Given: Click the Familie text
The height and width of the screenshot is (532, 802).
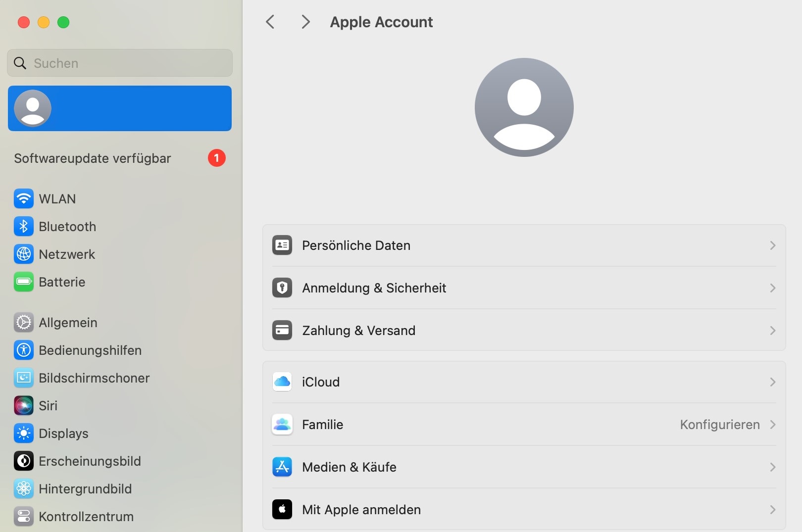Looking at the screenshot, I should 322,425.
